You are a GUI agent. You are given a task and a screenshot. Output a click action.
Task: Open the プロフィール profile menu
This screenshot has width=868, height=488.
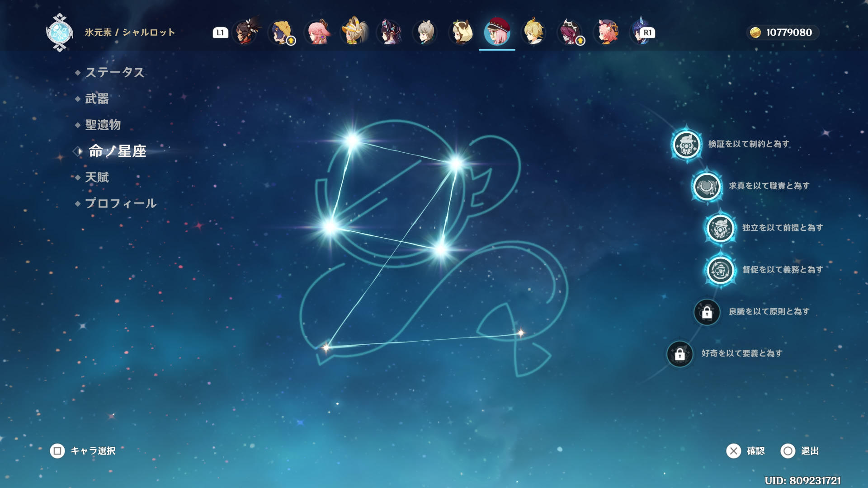coord(120,203)
